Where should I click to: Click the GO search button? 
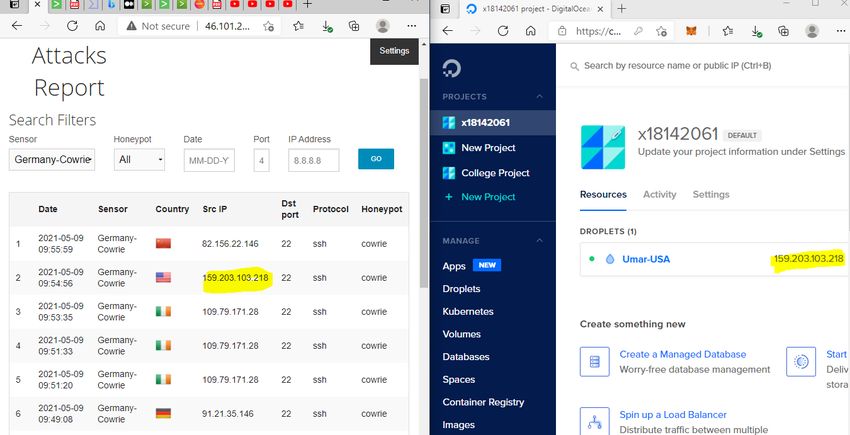pos(376,159)
